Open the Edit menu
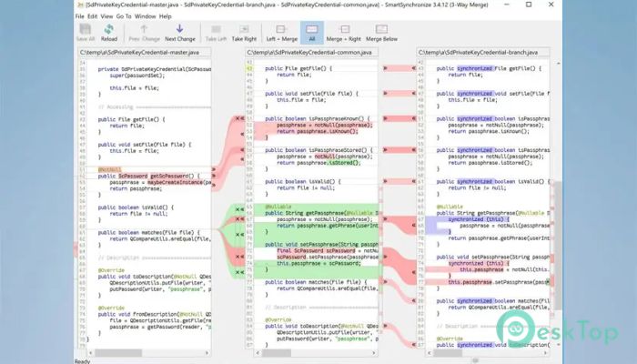 point(93,16)
